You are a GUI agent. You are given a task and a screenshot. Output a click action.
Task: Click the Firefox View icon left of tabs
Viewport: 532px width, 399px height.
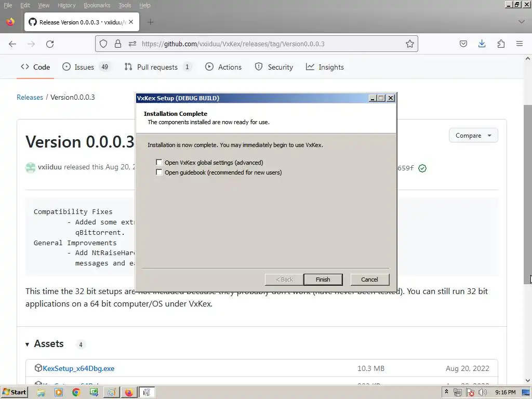click(10, 22)
